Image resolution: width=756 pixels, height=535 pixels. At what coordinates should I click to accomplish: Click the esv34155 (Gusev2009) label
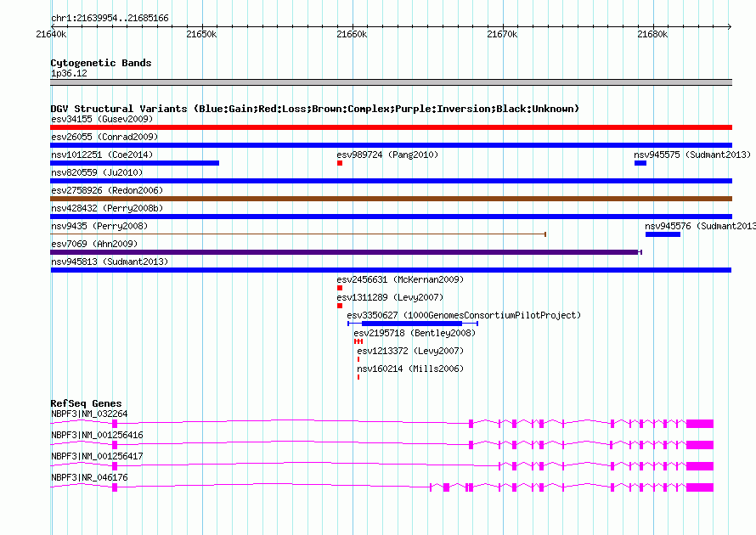click(102, 119)
